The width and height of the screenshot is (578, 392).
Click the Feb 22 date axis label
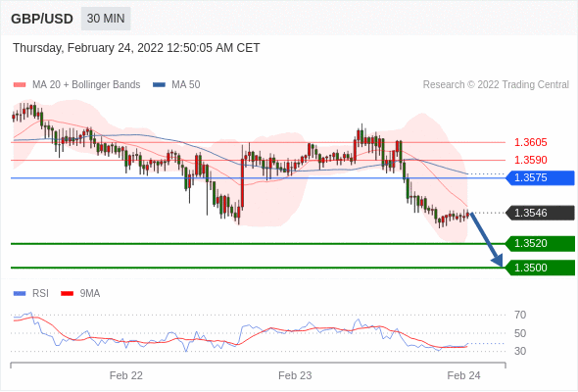pos(126,375)
